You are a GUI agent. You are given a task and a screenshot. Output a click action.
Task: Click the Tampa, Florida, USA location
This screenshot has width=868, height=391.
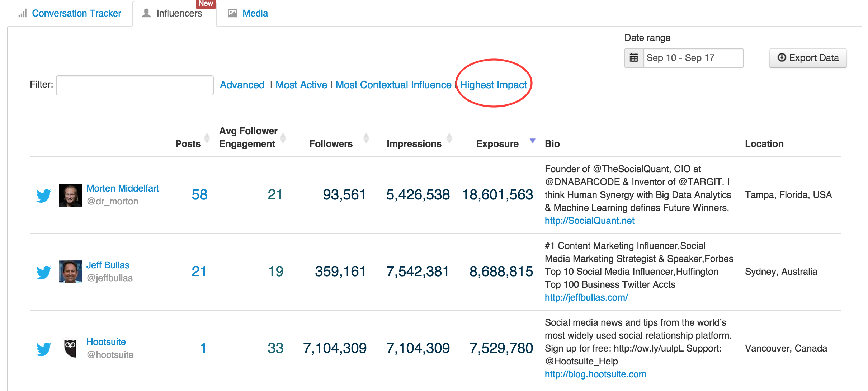coord(788,195)
